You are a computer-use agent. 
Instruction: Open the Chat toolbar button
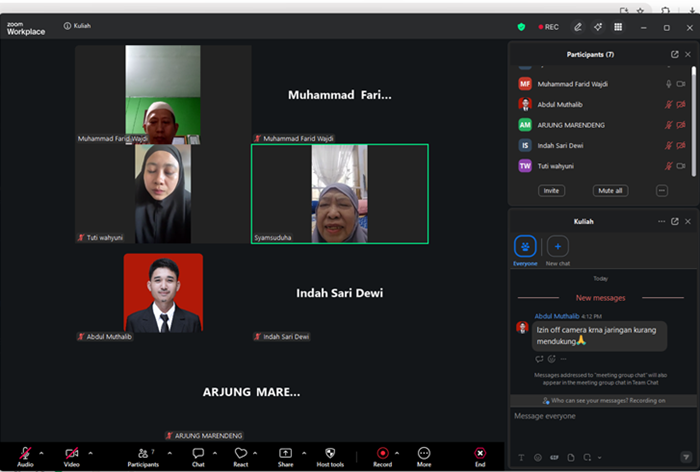[x=198, y=456]
